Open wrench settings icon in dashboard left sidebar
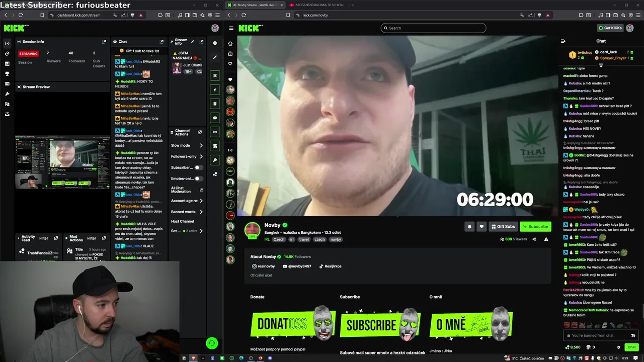This screenshot has width=644, height=362. (x=7, y=94)
